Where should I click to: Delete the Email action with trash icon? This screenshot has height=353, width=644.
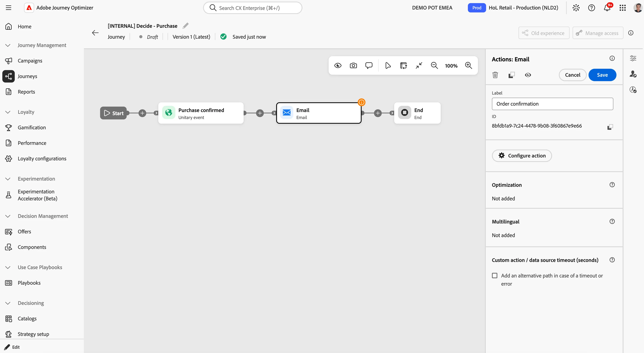(x=495, y=75)
